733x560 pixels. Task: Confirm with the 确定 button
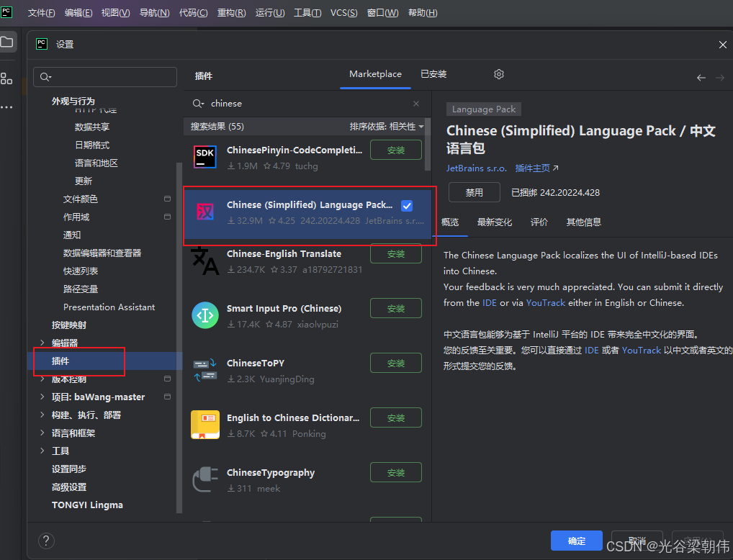point(577,541)
